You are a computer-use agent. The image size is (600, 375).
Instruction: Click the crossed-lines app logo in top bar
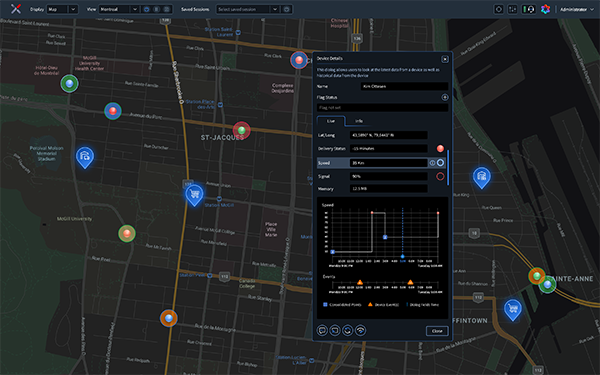click(x=16, y=9)
